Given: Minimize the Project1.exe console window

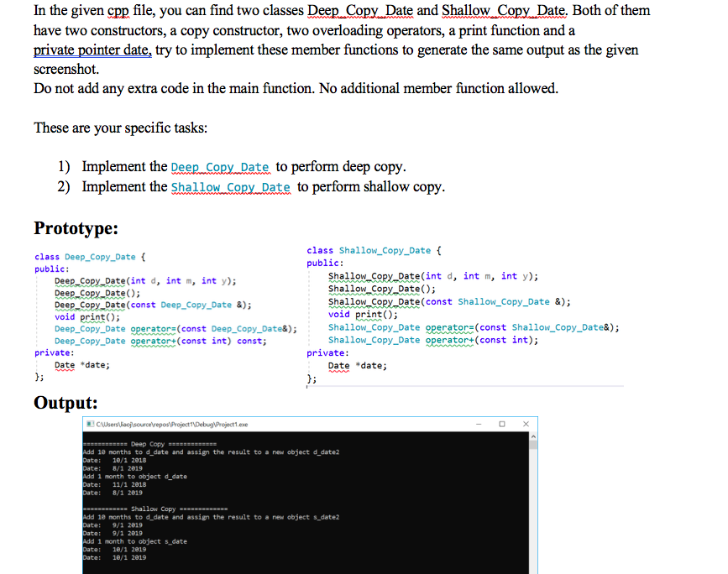Looking at the screenshot, I should click(477, 425).
